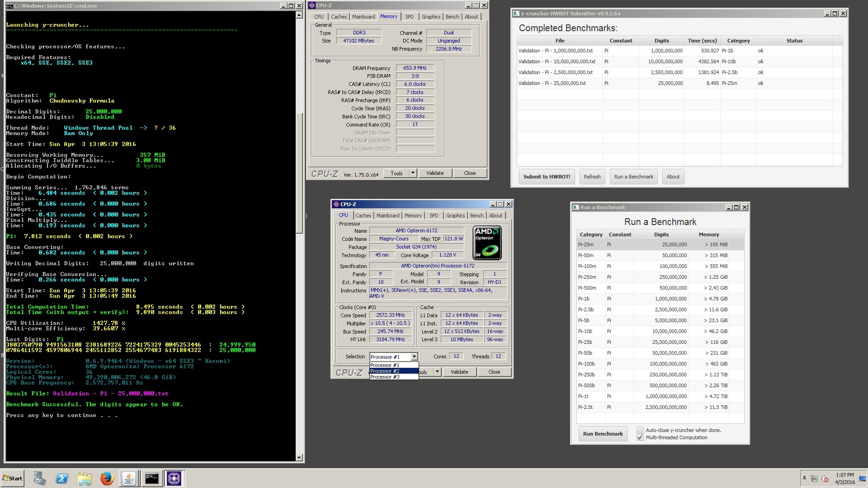Switch to the Java app in the taskbar
The height and width of the screenshot is (488, 868).
pos(129,479)
